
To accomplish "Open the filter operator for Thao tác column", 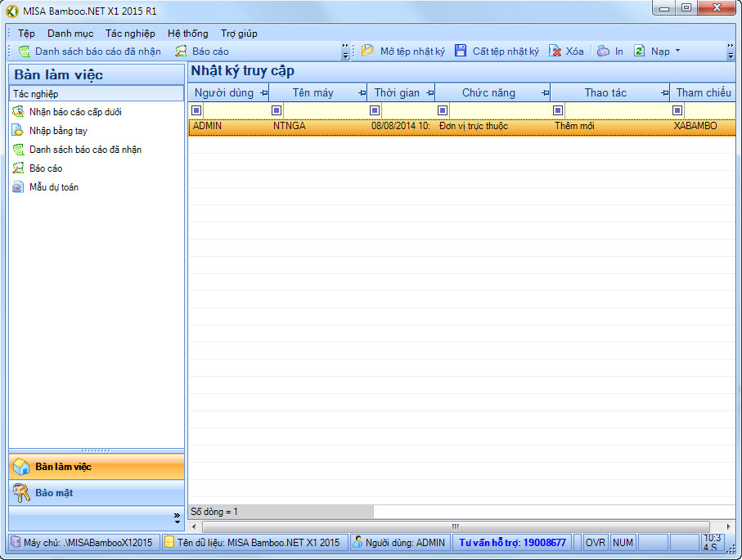I will pos(558,110).
